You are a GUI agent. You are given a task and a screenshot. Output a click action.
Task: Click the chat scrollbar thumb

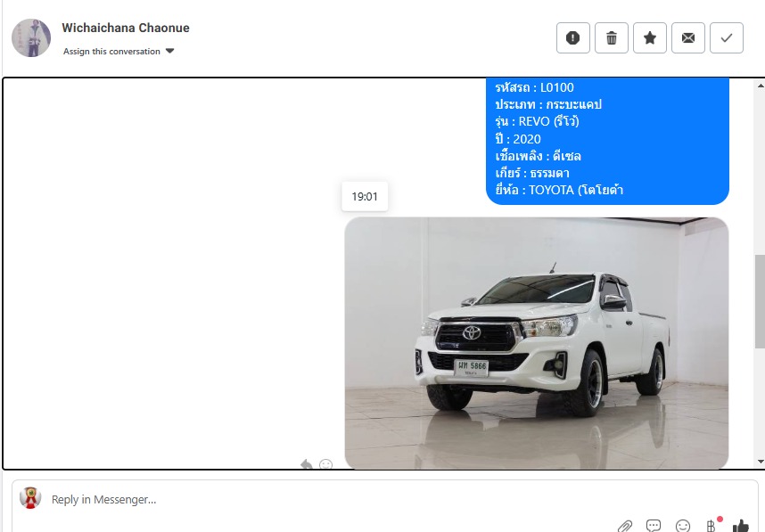[761, 301]
